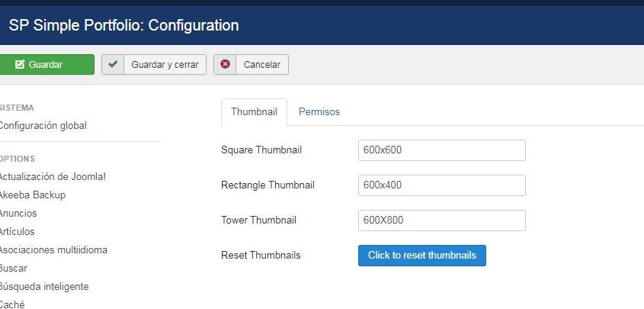Click the Square Thumbnail size field
This screenshot has height=309, width=644.
pos(442,150)
